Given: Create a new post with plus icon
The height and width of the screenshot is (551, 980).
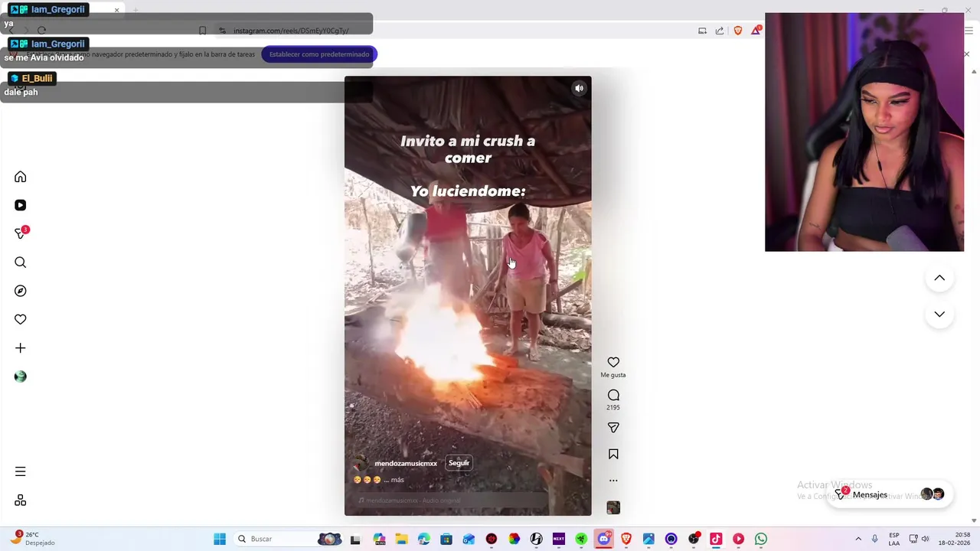Looking at the screenshot, I should [21, 348].
